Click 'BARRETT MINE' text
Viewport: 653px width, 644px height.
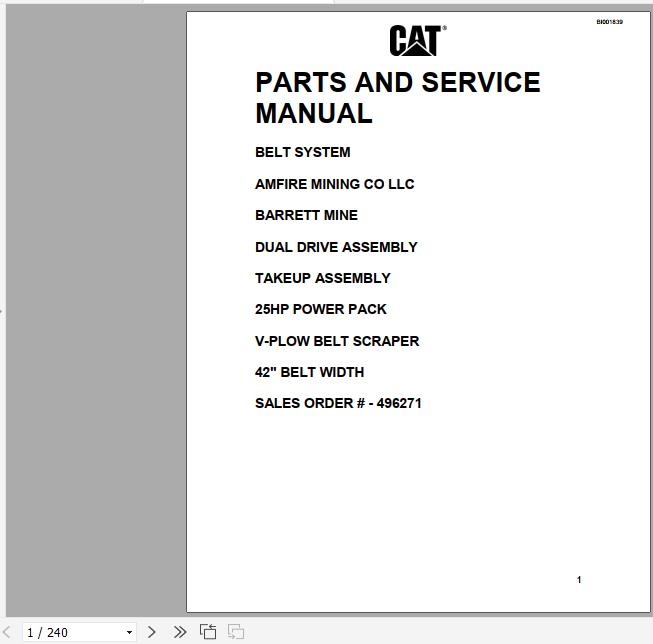pyautogui.click(x=307, y=215)
